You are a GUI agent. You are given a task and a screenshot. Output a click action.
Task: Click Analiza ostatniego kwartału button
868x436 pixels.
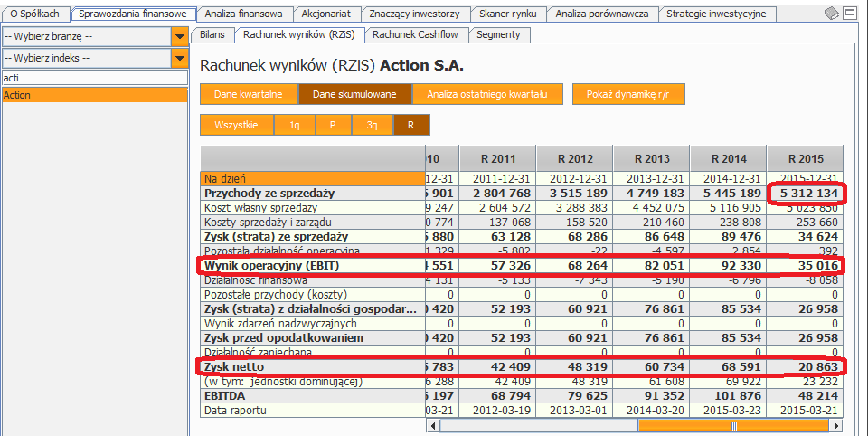tap(487, 94)
